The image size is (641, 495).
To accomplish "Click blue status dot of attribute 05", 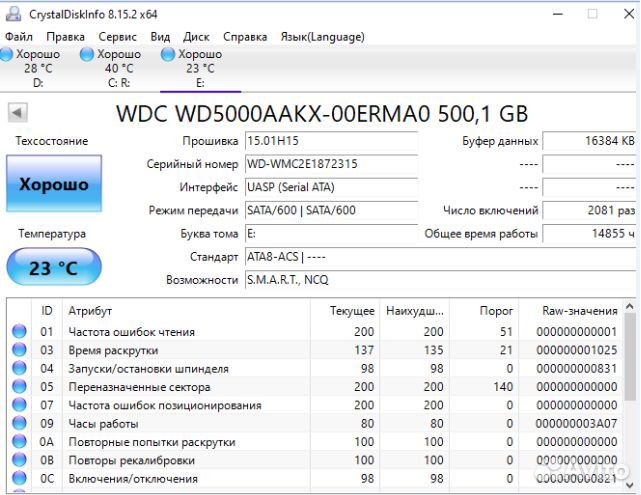I will coord(19,387).
